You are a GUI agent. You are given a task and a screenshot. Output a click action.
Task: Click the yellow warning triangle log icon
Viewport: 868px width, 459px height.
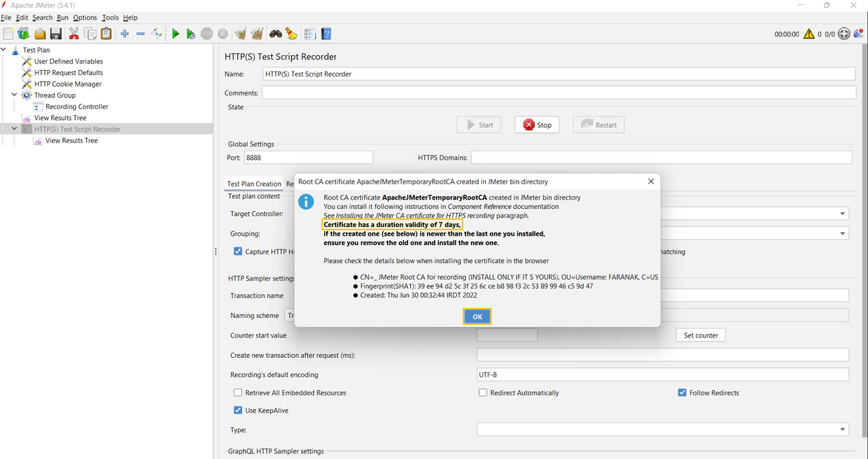(x=809, y=34)
